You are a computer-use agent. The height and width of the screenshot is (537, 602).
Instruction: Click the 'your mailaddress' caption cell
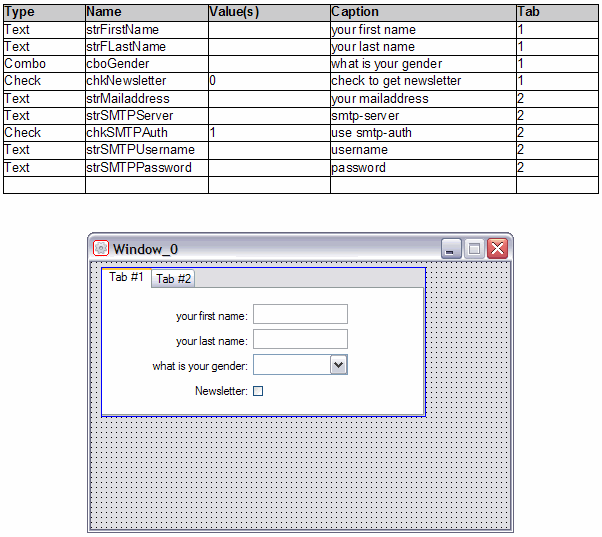[x=423, y=99]
